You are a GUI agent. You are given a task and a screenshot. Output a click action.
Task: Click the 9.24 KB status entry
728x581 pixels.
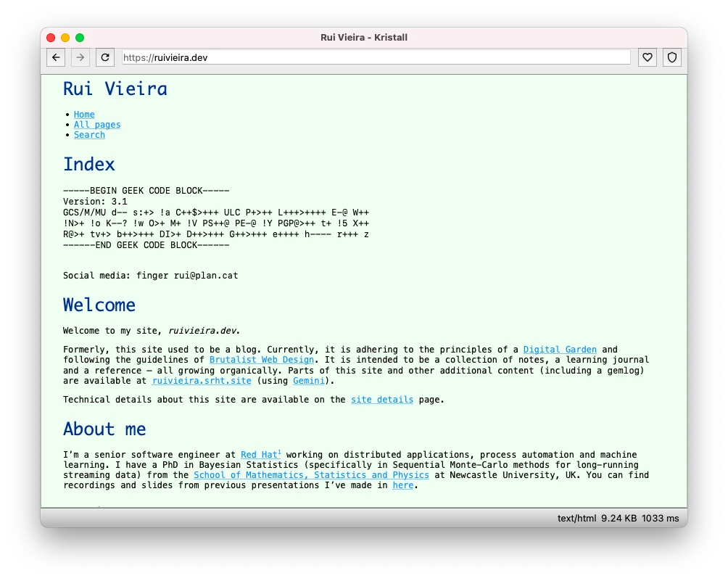coord(619,519)
